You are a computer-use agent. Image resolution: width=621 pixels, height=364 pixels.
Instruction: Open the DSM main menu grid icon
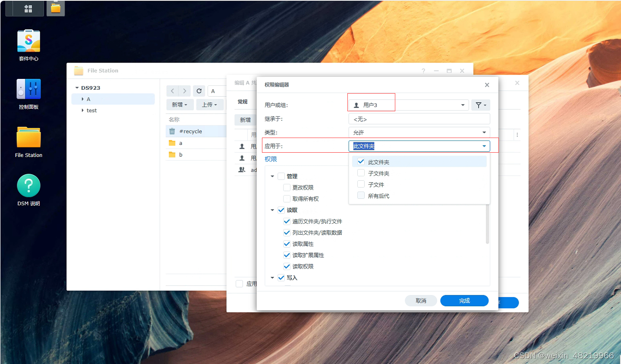28,8
